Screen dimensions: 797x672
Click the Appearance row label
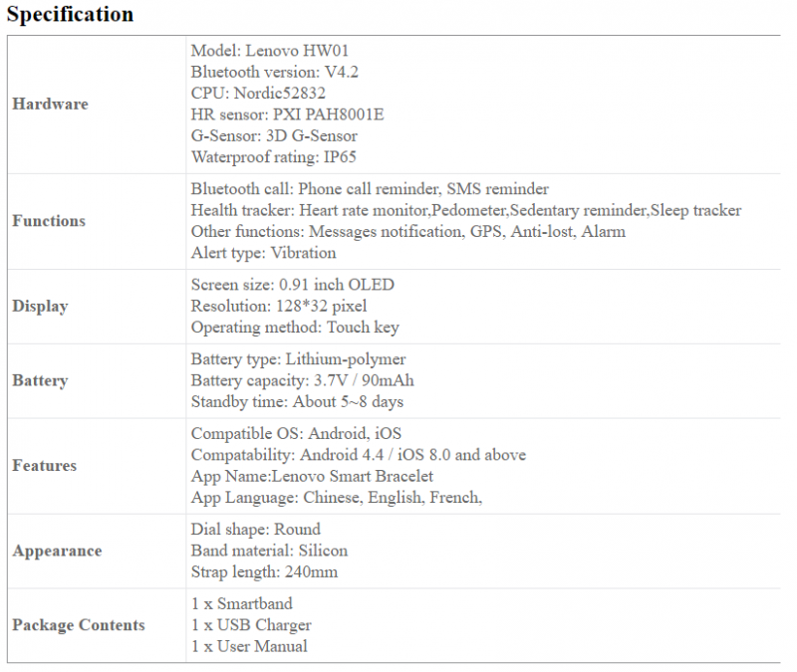(x=57, y=551)
